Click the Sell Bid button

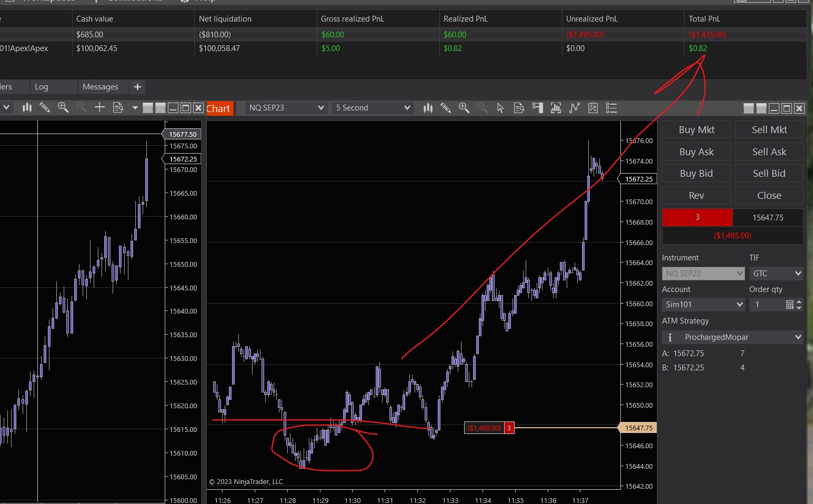tap(769, 174)
